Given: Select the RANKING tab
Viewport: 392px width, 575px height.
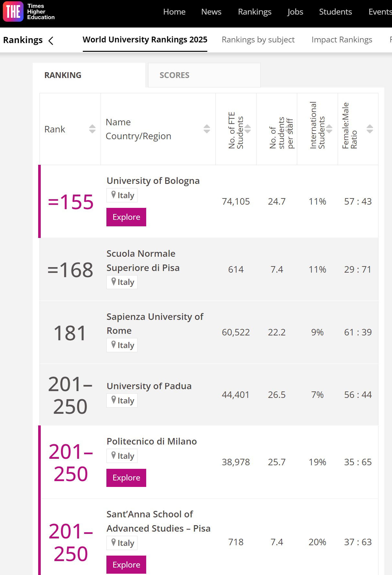Looking at the screenshot, I should (63, 75).
